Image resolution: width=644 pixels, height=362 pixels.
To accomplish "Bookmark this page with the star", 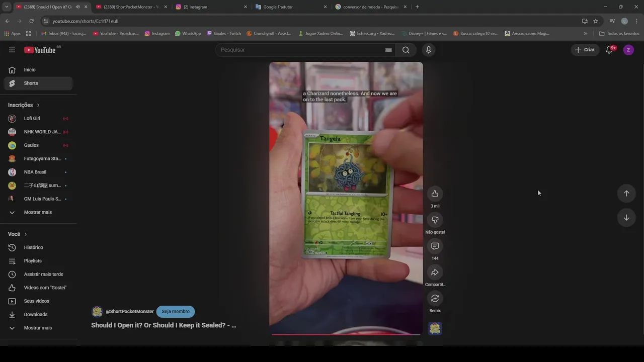I will [596, 21].
